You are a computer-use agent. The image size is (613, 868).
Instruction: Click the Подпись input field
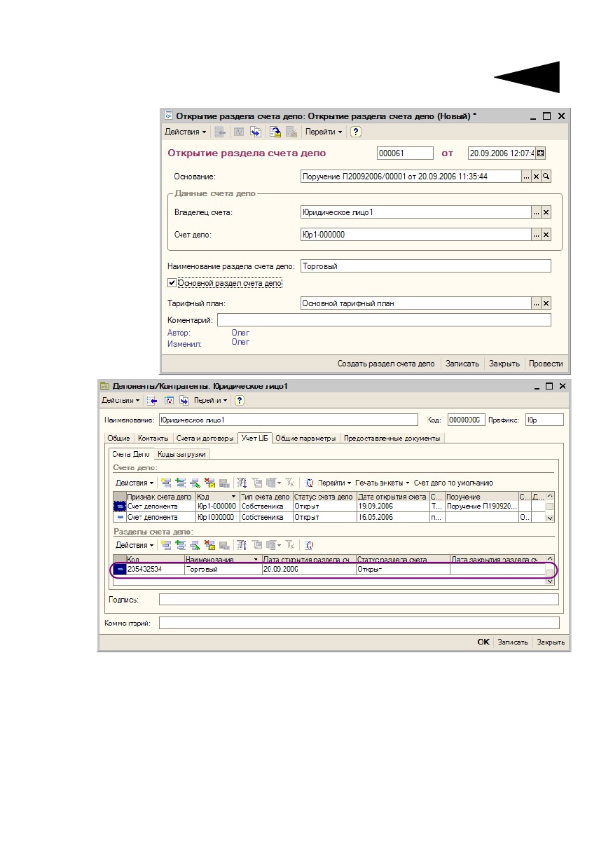(359, 600)
